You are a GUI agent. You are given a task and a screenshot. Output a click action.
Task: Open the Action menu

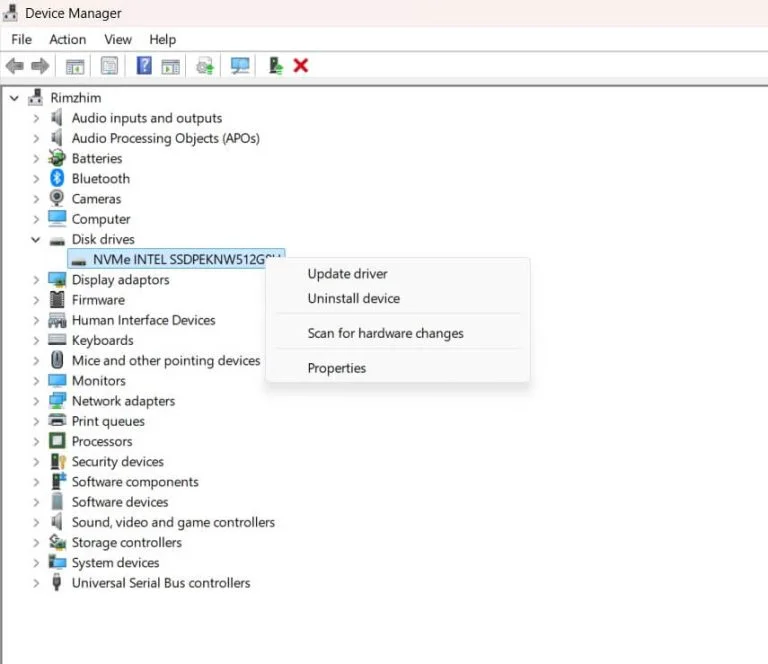coord(67,39)
